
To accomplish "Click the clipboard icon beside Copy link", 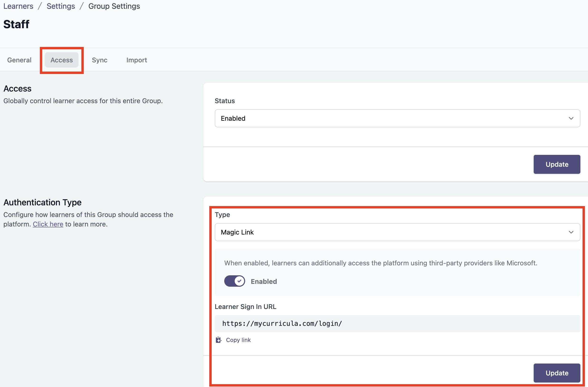I will coord(218,340).
